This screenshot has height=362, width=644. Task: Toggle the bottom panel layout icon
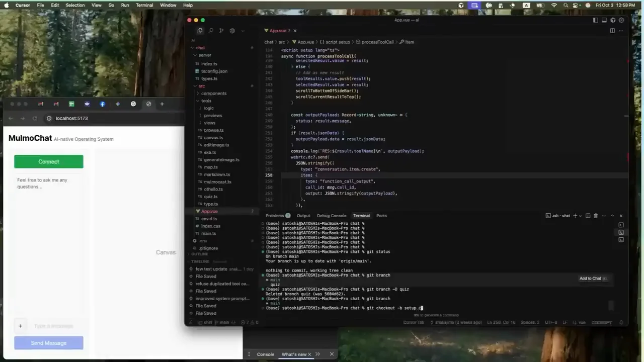click(x=604, y=20)
